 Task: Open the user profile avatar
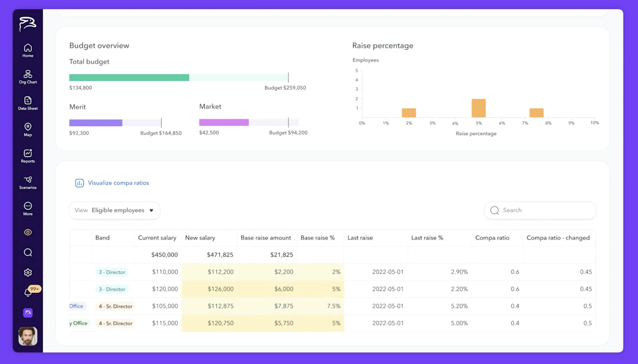click(28, 336)
